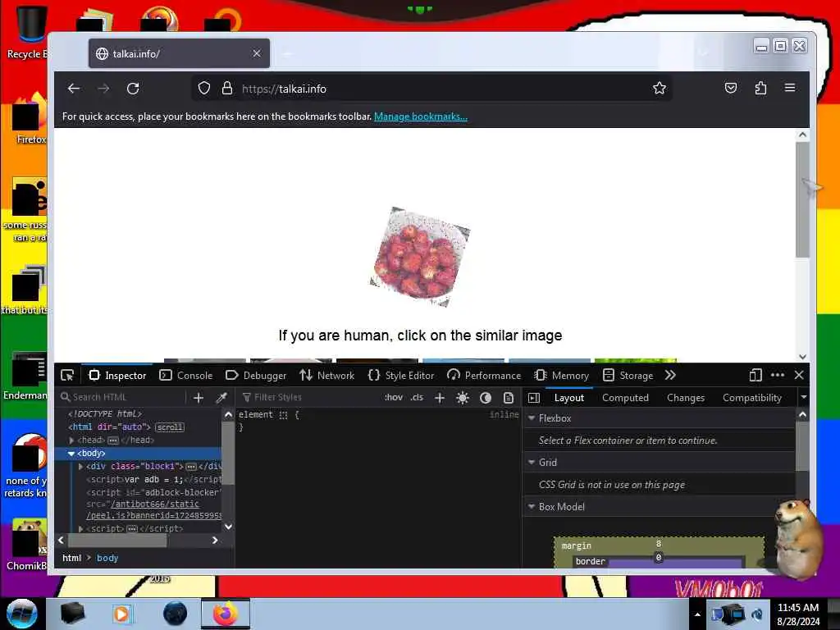The width and height of the screenshot is (840, 630).
Task: Toggle print media simulation icon
Action: (x=508, y=398)
